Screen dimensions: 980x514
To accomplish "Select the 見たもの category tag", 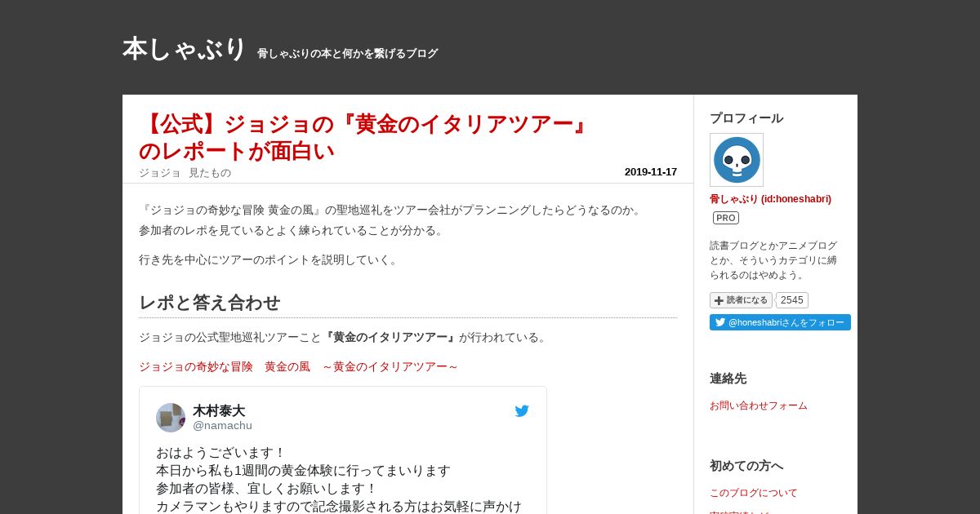I will (210, 173).
